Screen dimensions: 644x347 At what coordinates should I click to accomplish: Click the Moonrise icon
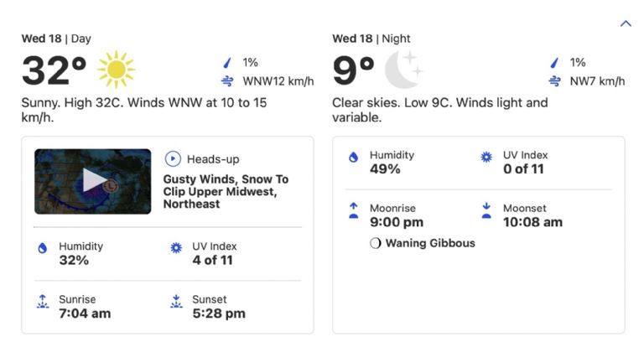[354, 211]
